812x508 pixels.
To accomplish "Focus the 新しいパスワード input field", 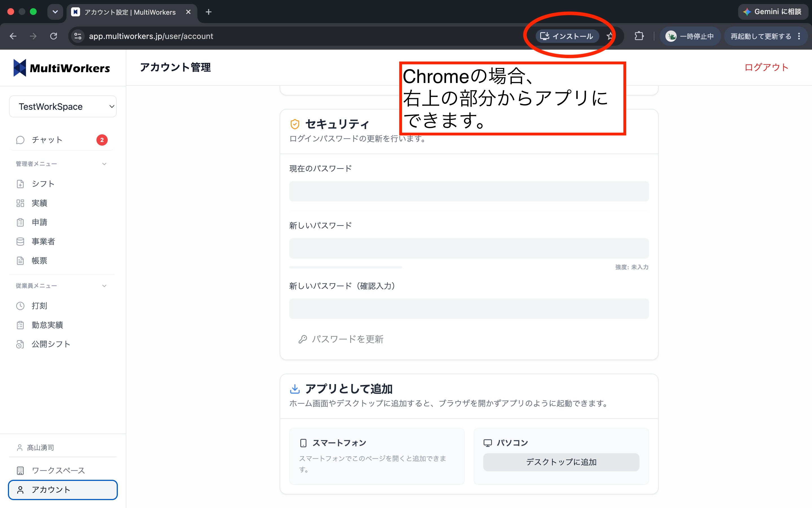I will click(469, 248).
